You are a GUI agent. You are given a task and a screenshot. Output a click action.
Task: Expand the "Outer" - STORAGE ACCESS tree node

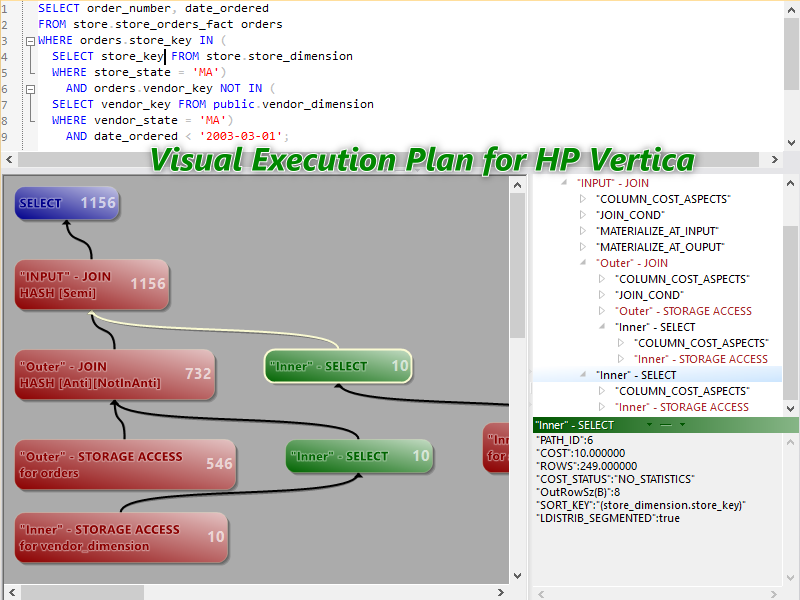point(602,311)
